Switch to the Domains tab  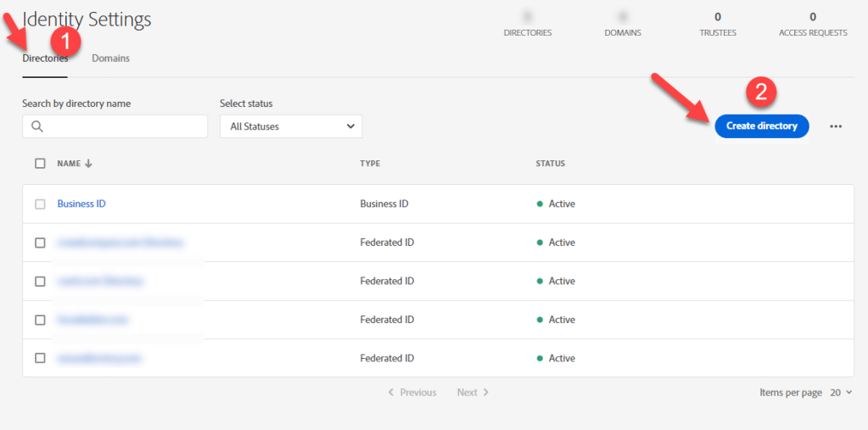coord(110,59)
